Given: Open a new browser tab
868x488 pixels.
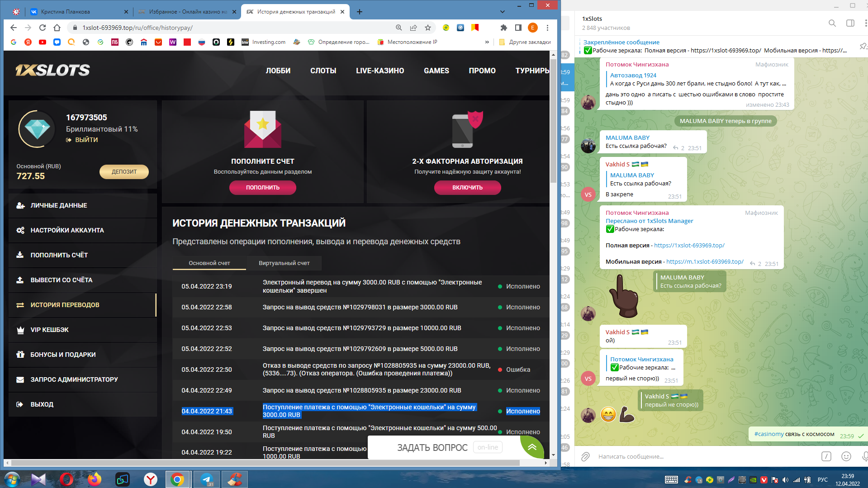Looking at the screenshot, I should pos(360,12).
